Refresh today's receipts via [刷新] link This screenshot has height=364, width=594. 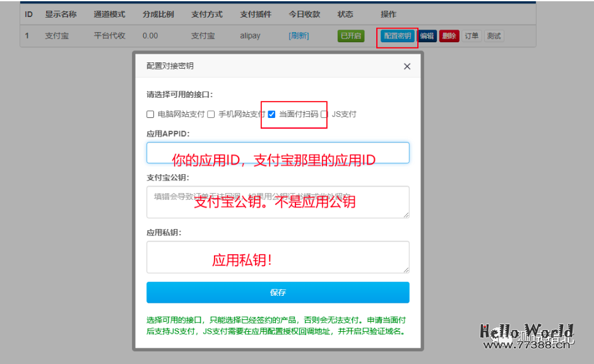tap(299, 36)
